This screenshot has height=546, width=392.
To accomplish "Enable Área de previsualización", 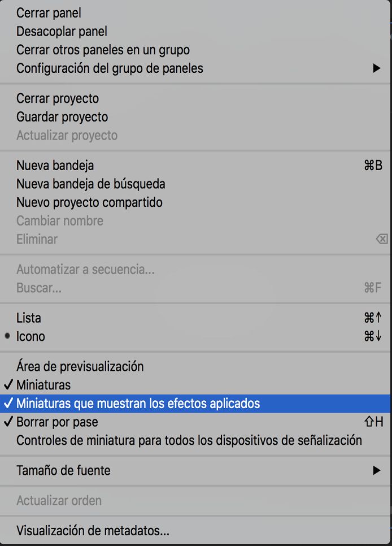I will coord(80,366).
